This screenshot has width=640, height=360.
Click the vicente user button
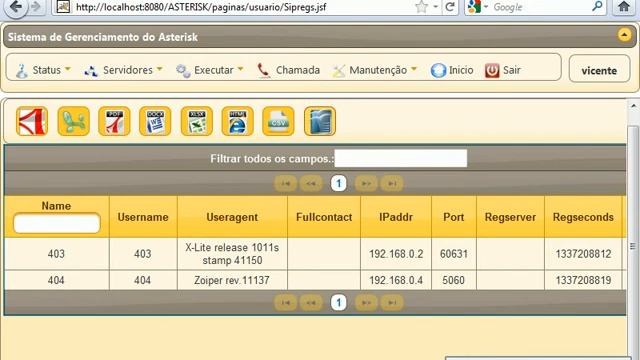coord(599,70)
